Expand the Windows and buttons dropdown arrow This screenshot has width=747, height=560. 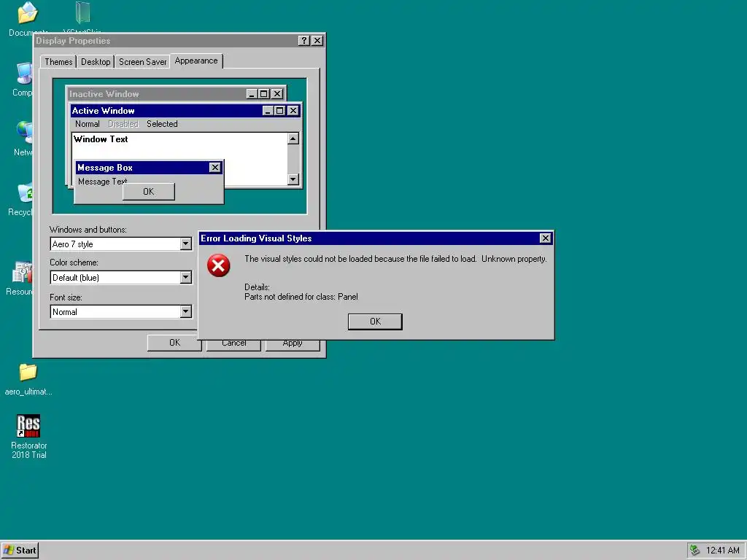(186, 244)
